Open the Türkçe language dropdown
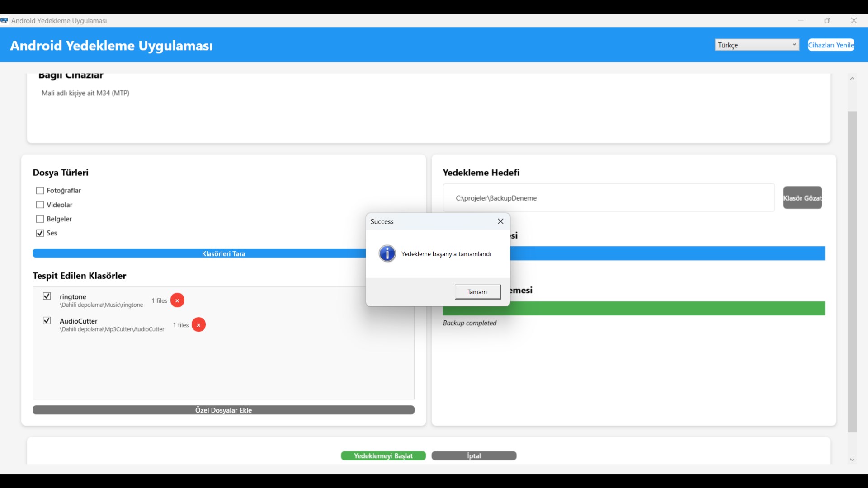Screen dimensions: 868x488 tap(757, 45)
